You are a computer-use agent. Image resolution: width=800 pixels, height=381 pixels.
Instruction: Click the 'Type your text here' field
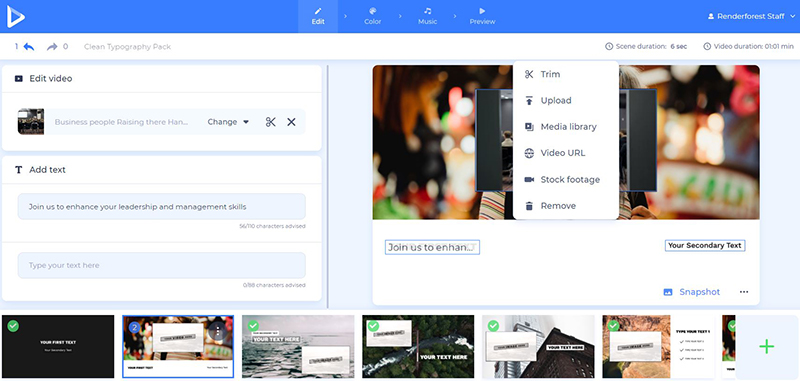pyautogui.click(x=162, y=265)
